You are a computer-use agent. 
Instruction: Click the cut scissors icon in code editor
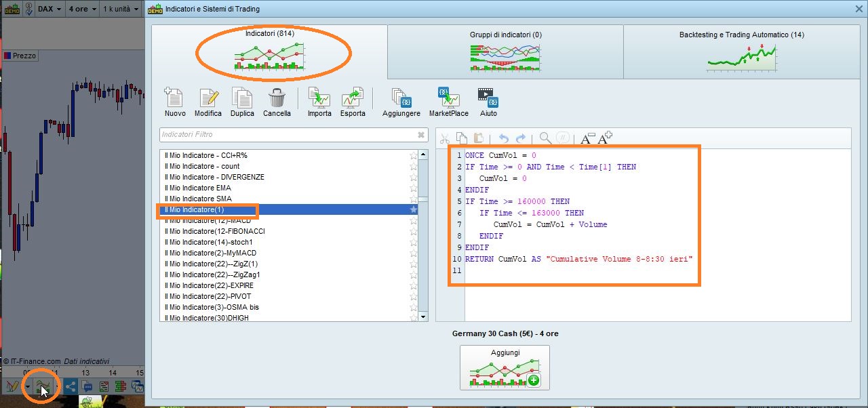pos(445,138)
